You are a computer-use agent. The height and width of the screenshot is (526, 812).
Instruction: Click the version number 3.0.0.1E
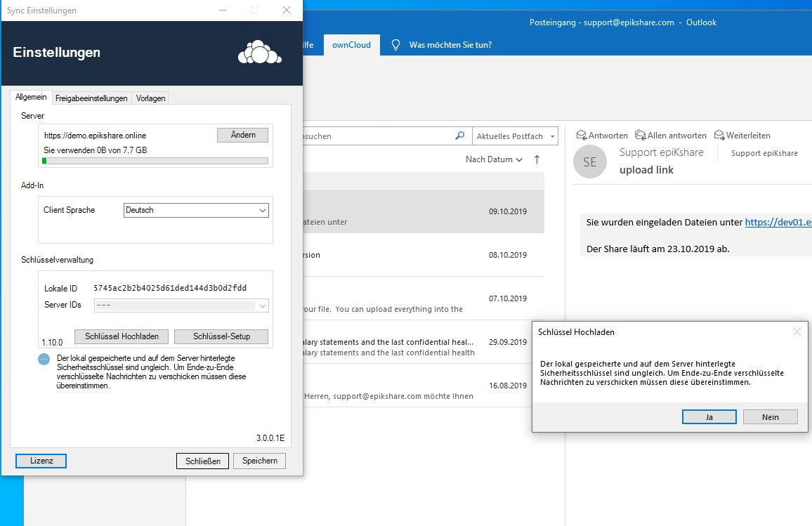(270, 438)
